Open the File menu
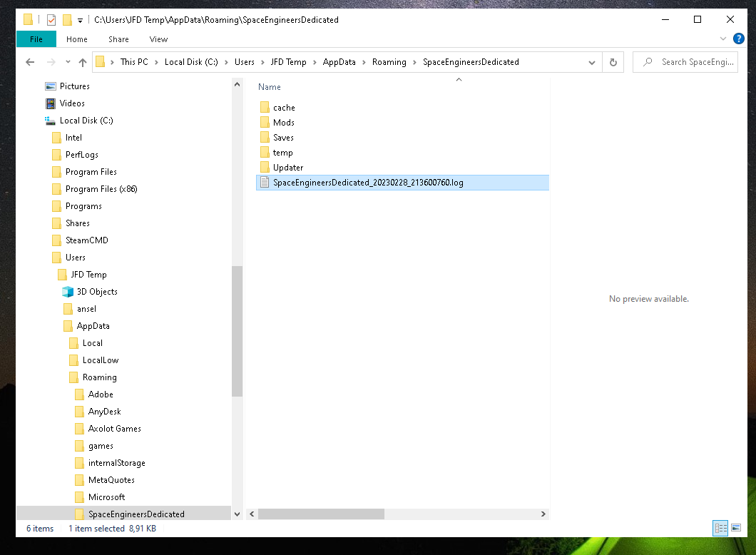The width and height of the screenshot is (756, 555). (x=36, y=39)
